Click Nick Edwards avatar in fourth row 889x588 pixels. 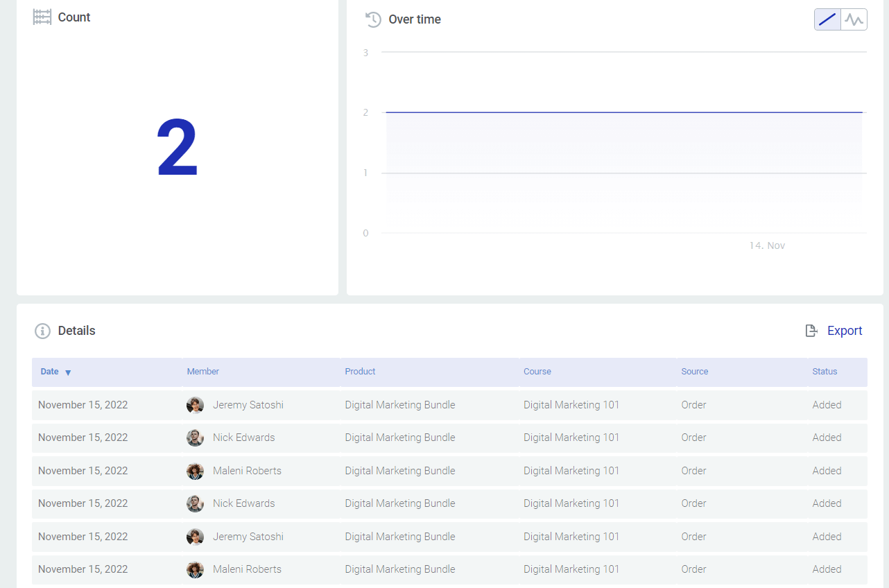coord(195,503)
